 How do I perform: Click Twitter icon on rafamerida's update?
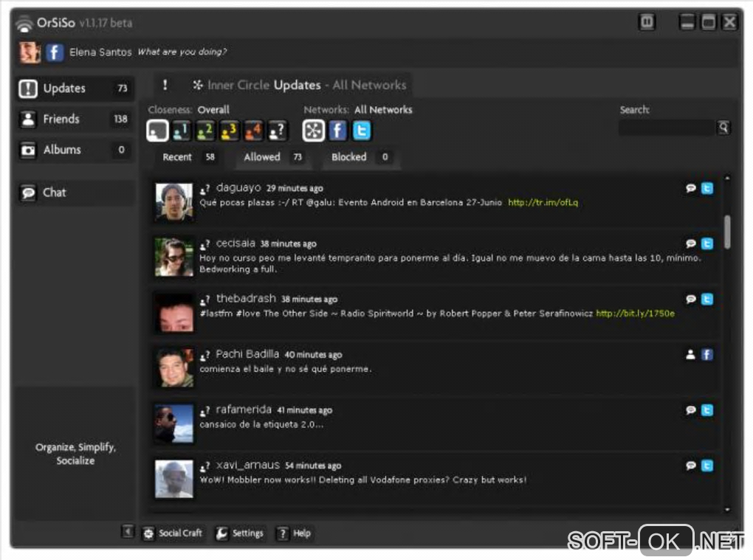coord(707,410)
